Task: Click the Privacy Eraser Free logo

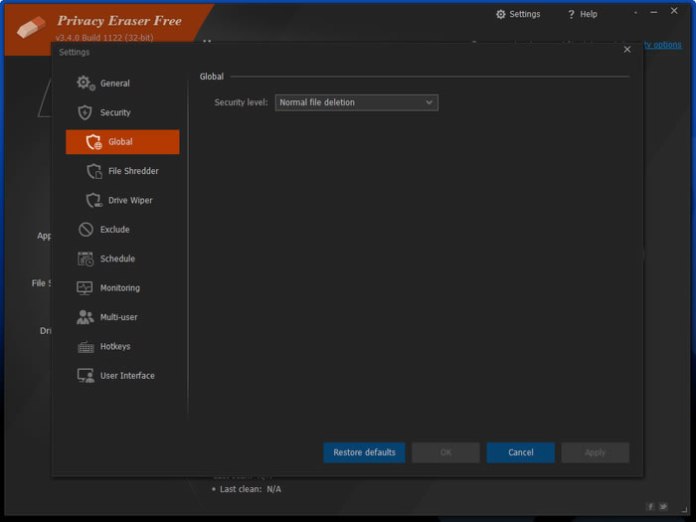Action: click(30, 27)
